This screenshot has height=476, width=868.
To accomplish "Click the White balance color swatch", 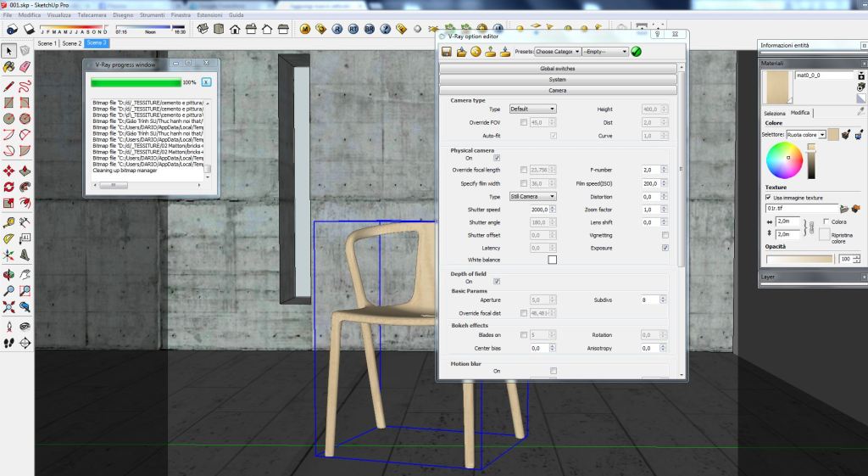I will tap(552, 260).
